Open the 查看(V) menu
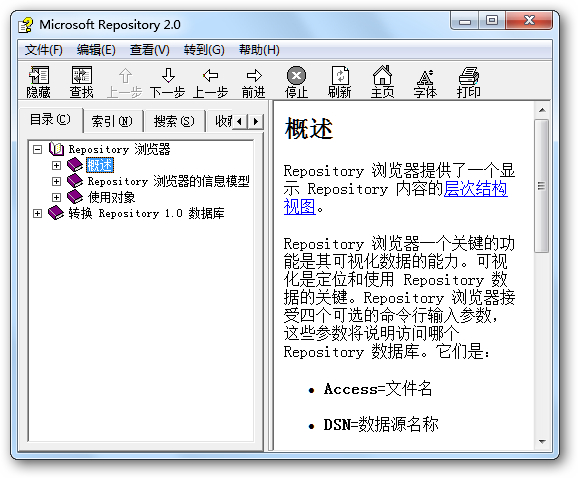This screenshot has width=578, height=478. [149, 50]
